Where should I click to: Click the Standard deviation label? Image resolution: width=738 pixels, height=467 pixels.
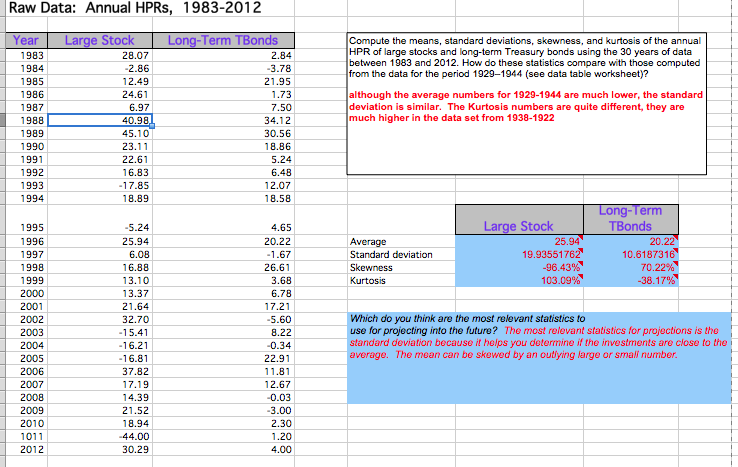coord(391,255)
